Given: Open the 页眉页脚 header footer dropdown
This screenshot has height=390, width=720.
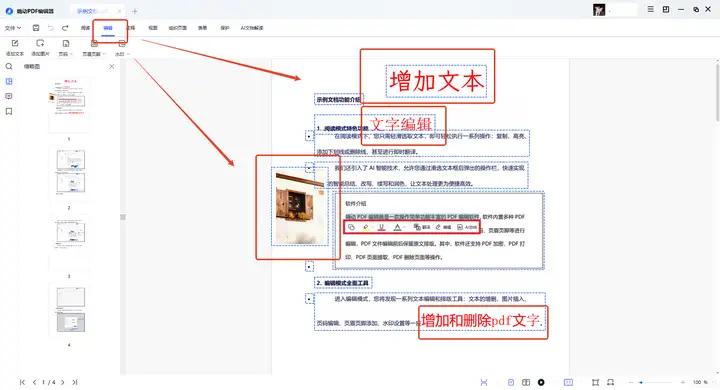Looking at the screenshot, I should tap(94, 48).
